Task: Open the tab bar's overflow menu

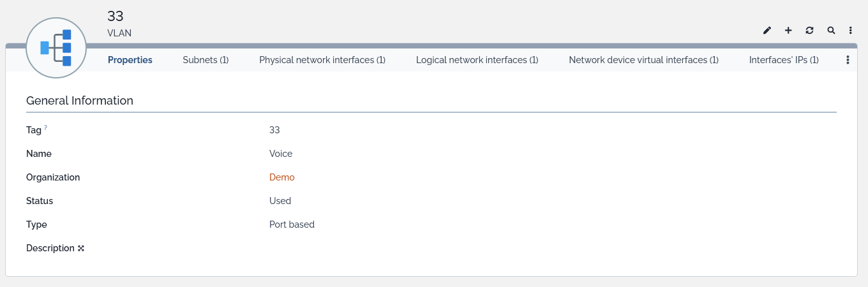Action: (x=848, y=60)
